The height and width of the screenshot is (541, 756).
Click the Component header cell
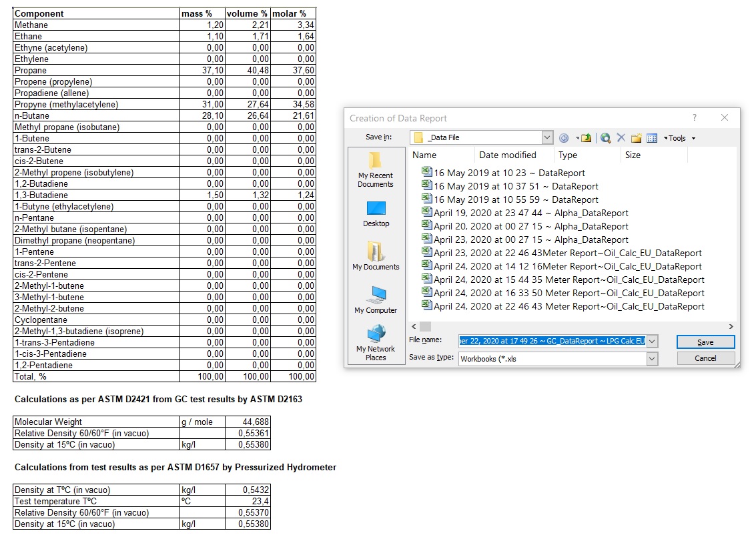[96, 13]
